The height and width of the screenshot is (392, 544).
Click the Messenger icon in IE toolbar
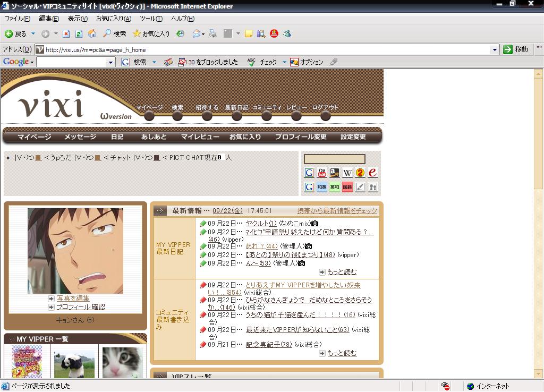(x=287, y=33)
